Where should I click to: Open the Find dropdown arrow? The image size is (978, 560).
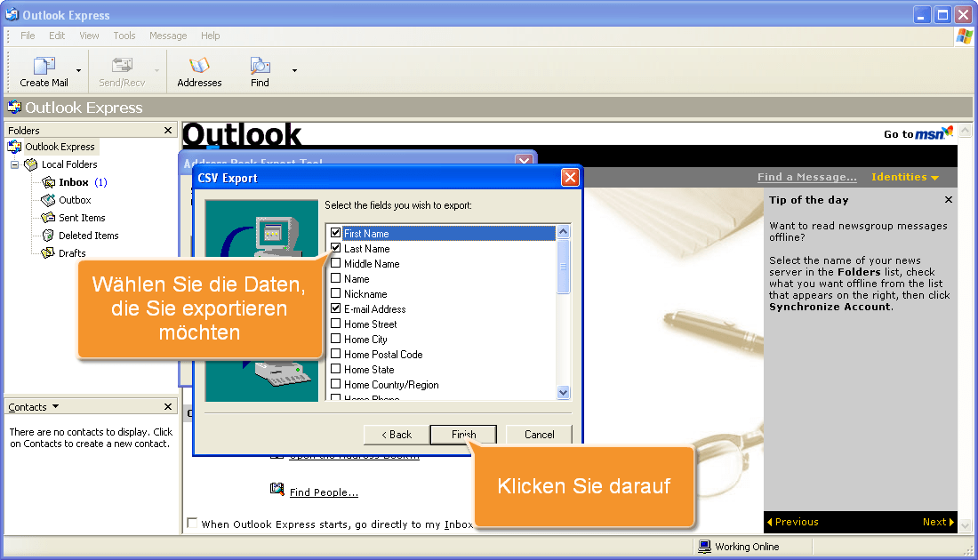pyautogui.click(x=294, y=70)
